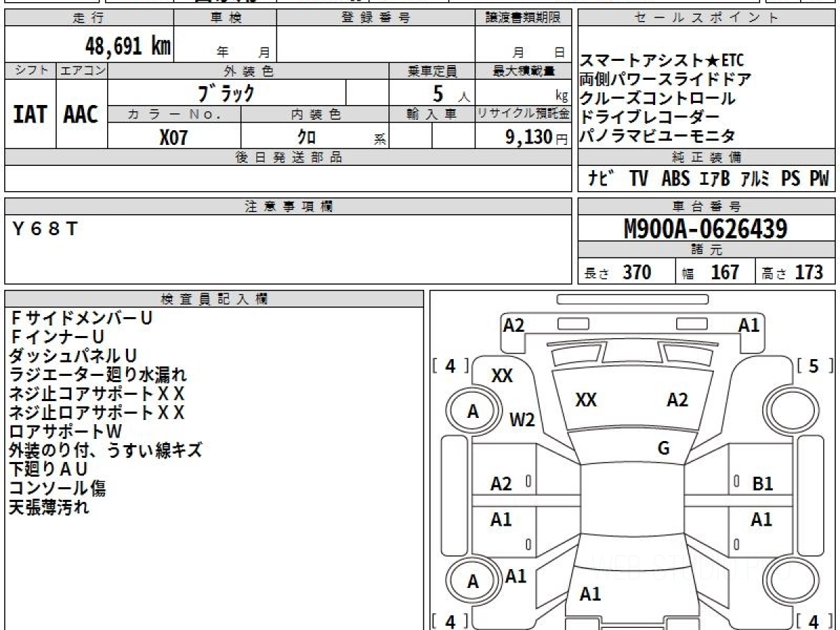Select inspector note FサイドメンバーU
840x630 pixels.
click(x=81, y=318)
